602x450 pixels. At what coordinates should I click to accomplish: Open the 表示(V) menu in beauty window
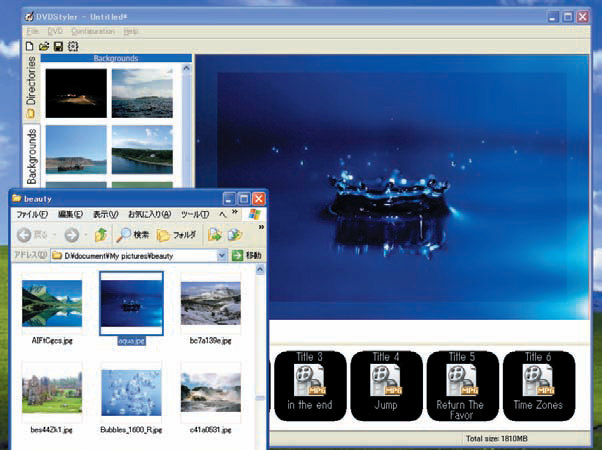(x=106, y=214)
